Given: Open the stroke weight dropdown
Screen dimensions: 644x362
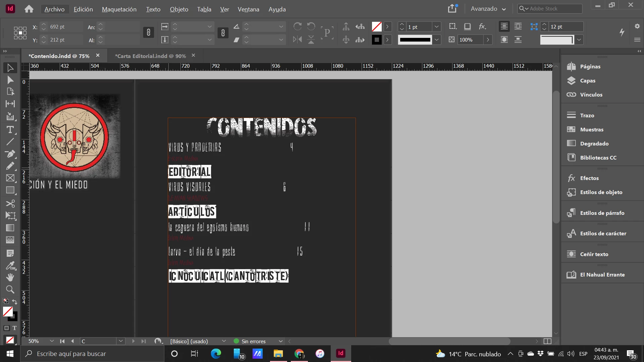Looking at the screenshot, I should [436, 27].
